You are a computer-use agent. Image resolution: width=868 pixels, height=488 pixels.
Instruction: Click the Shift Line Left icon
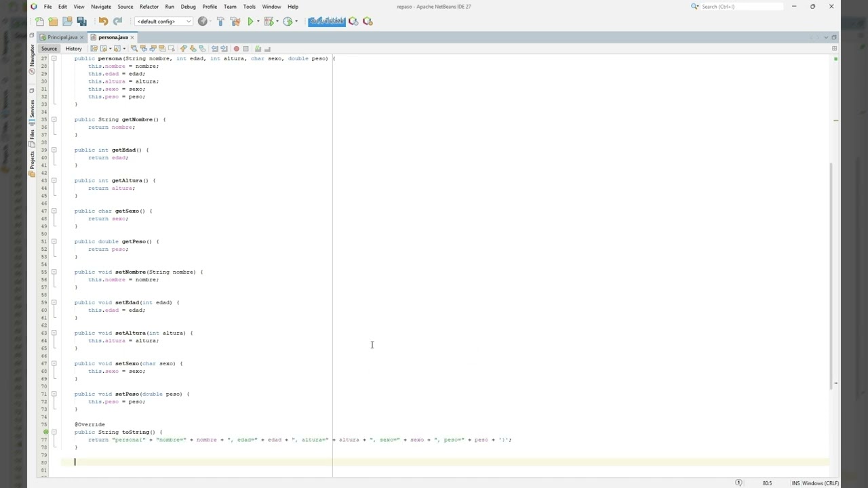[x=214, y=49]
